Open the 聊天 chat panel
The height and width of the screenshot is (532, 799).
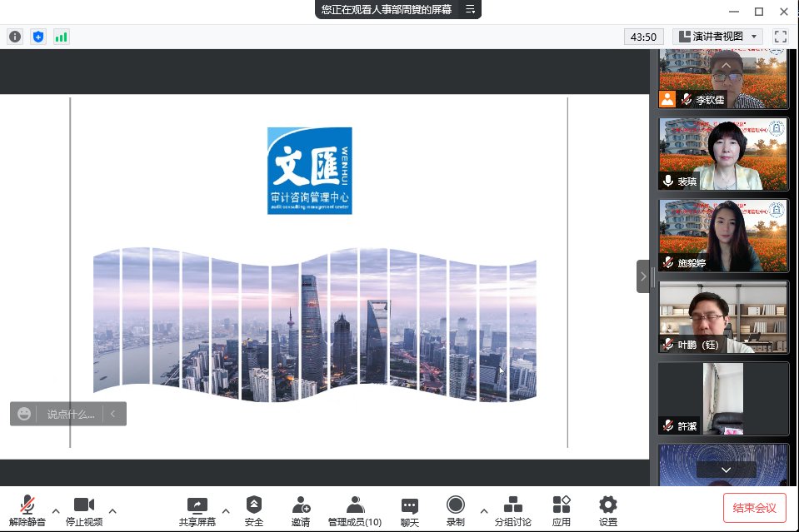pyautogui.click(x=409, y=510)
